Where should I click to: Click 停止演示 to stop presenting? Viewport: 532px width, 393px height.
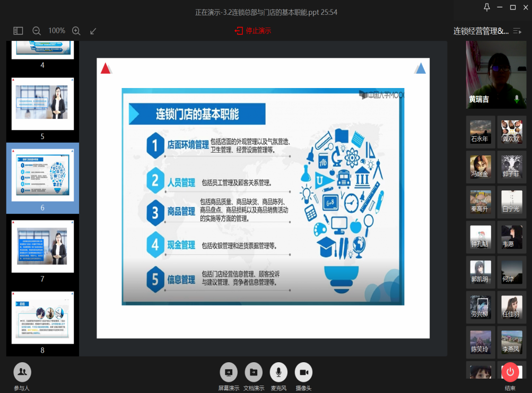tap(253, 31)
